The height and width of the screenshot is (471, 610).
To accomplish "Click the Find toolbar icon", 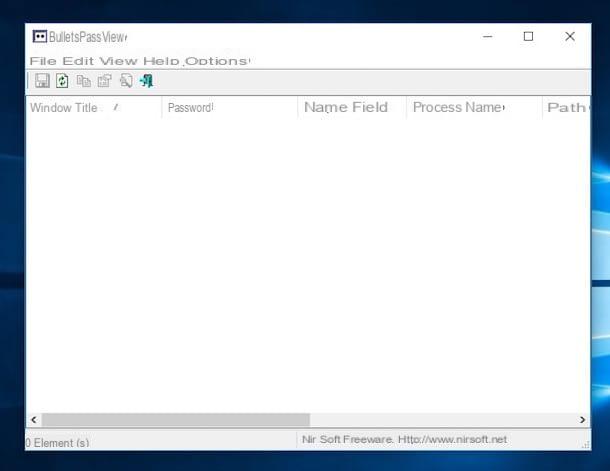I will click(x=126, y=81).
